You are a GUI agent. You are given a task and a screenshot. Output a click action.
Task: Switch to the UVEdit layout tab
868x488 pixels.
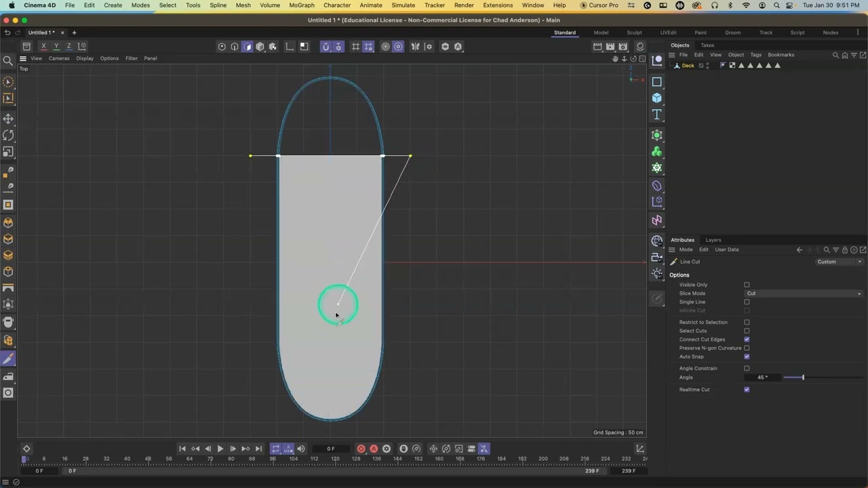(x=668, y=33)
